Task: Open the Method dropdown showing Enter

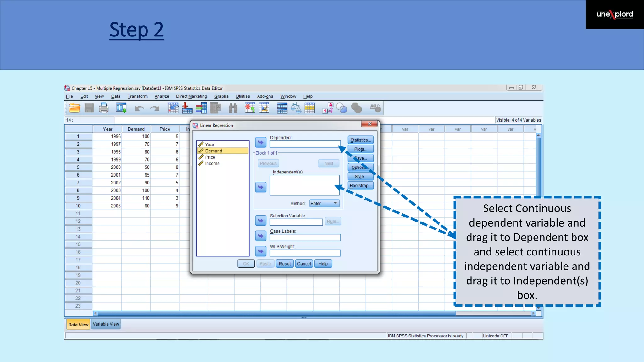Action: 324,204
